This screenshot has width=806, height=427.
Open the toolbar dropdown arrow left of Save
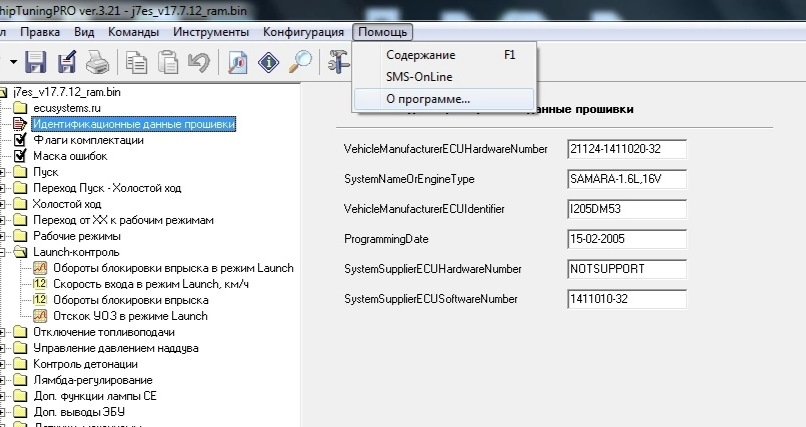[13, 63]
